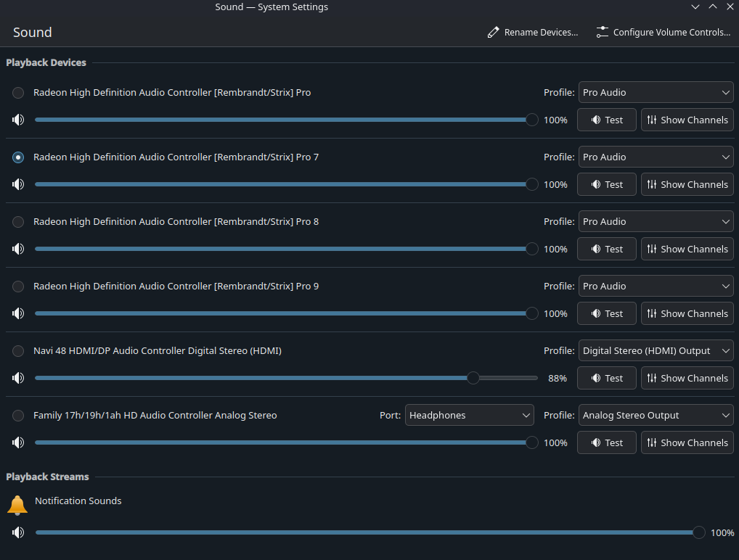Open Profile dropdown for Radeon Pro 9
This screenshot has width=739, height=560.
(656, 286)
